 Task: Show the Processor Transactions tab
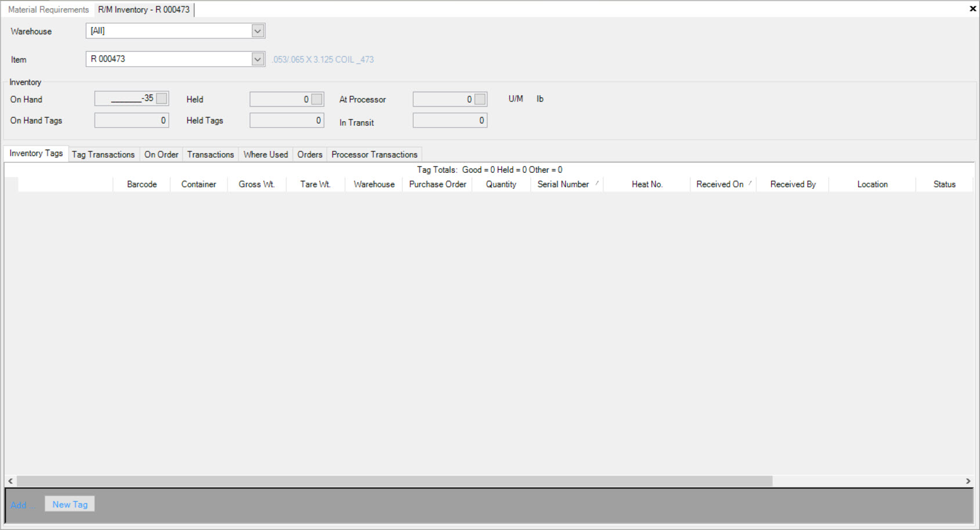point(374,154)
